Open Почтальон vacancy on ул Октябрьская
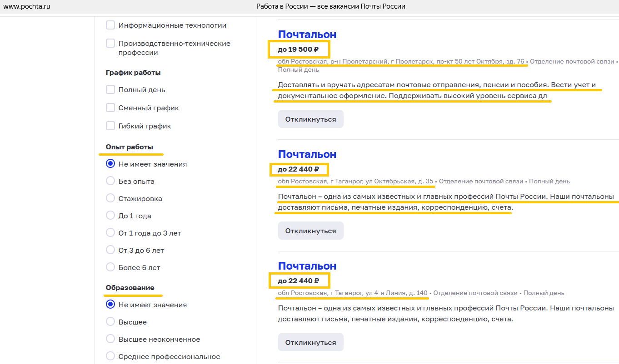Screen dimensions: 619x364 (x=307, y=154)
